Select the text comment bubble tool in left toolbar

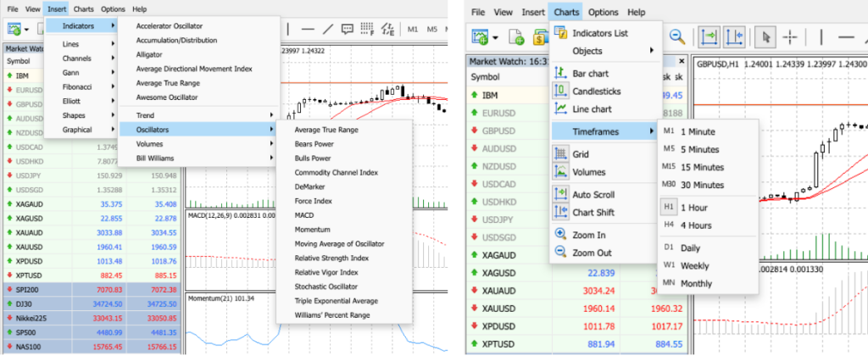point(347,30)
